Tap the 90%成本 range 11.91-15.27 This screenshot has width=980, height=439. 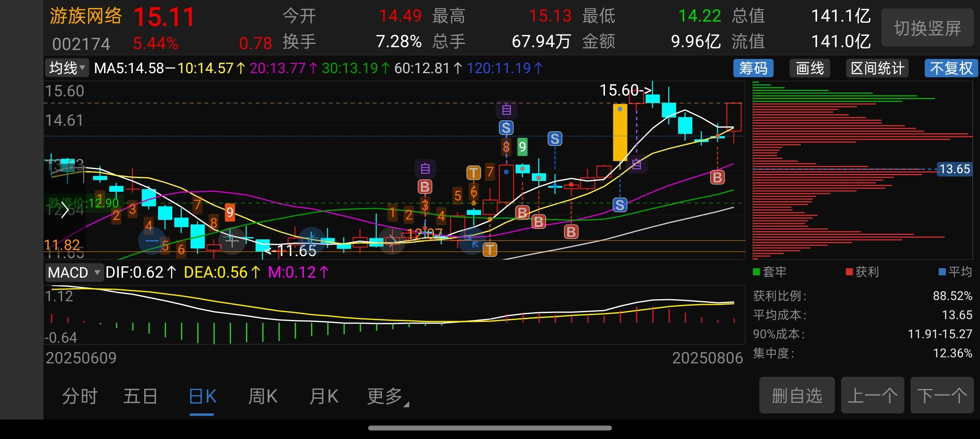click(940, 334)
